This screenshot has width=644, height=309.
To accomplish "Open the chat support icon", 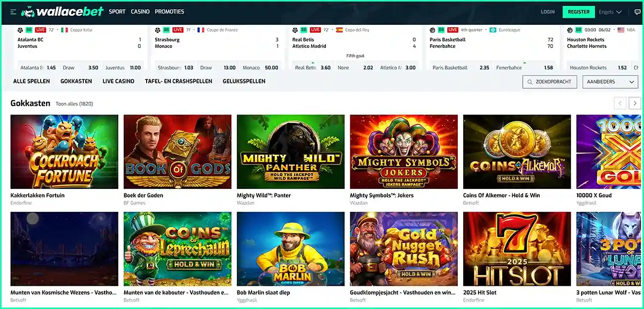I will [x=637, y=12].
